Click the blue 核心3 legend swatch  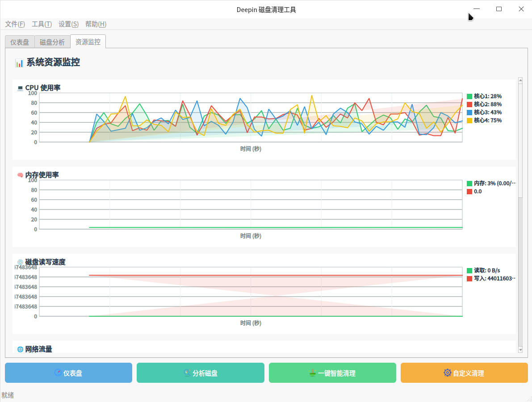tap(469, 112)
